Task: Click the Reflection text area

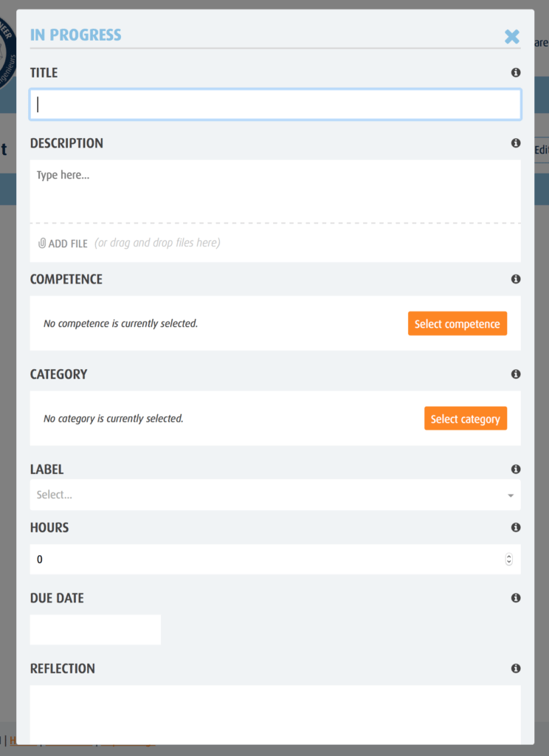Action: 273,712
